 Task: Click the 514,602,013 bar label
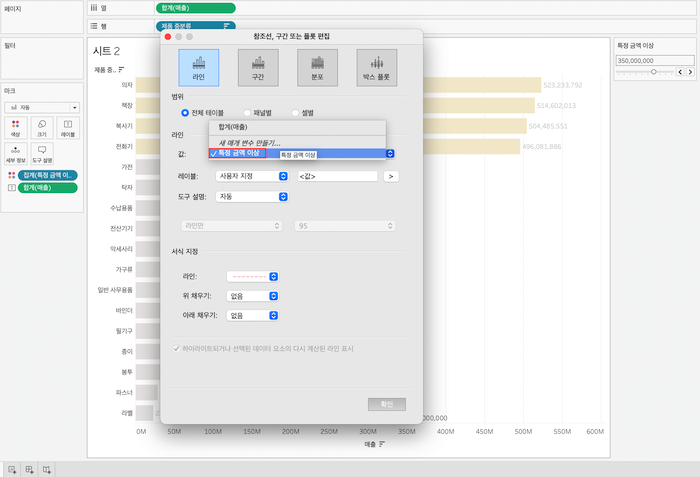click(556, 105)
